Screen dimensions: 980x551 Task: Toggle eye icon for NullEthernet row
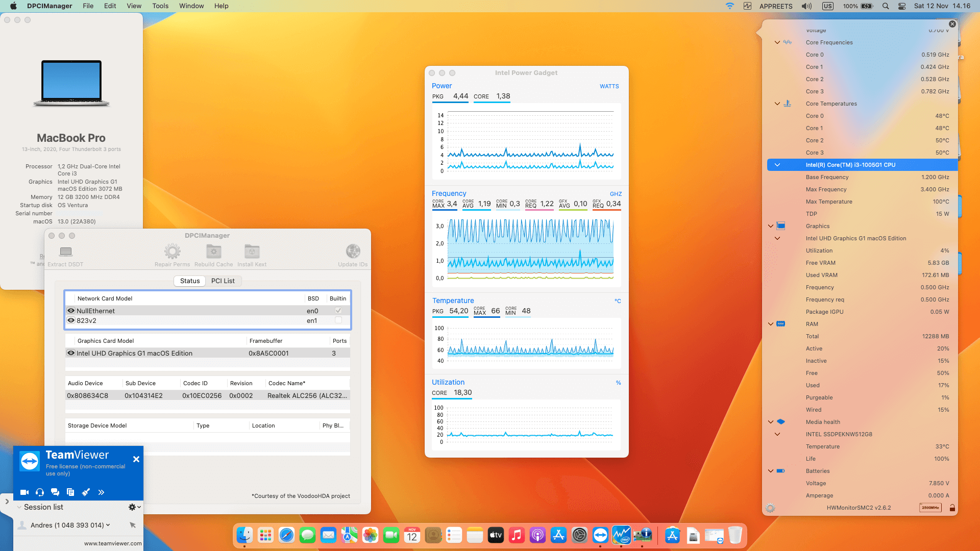(x=71, y=311)
